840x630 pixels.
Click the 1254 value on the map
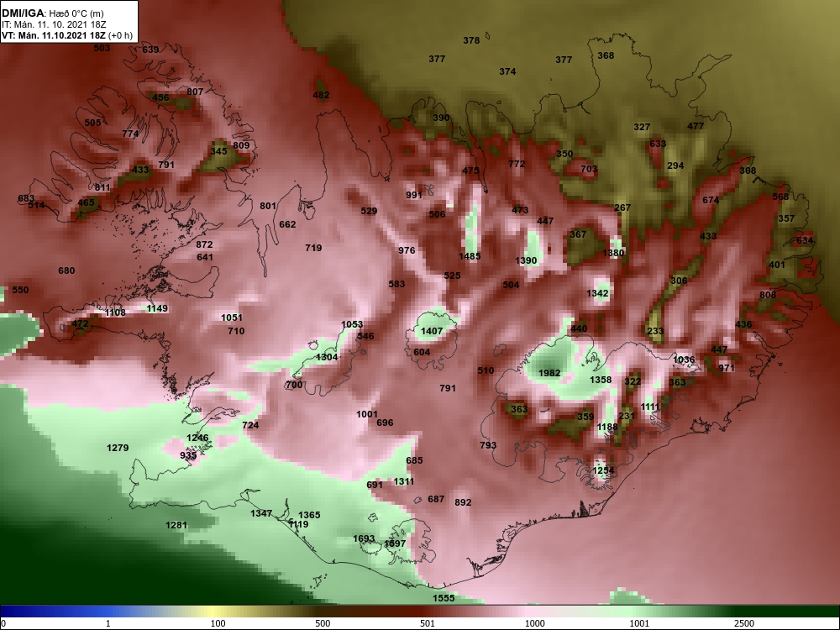(x=603, y=470)
